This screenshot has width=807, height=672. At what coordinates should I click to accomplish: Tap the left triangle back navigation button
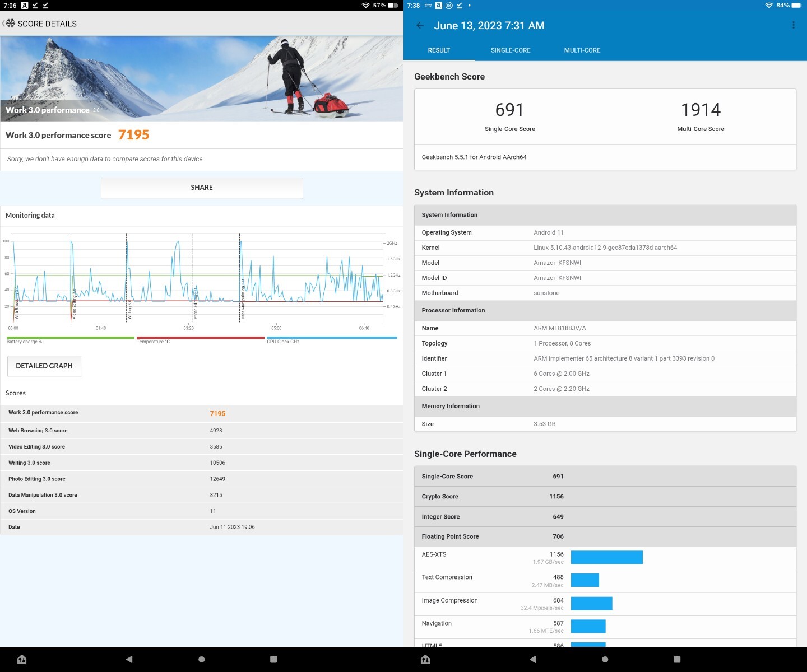[129, 659]
